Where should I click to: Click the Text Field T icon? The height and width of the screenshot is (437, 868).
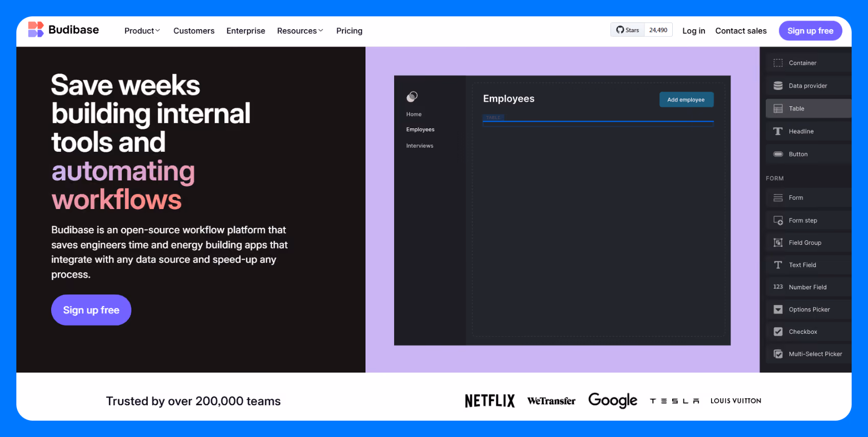(778, 265)
